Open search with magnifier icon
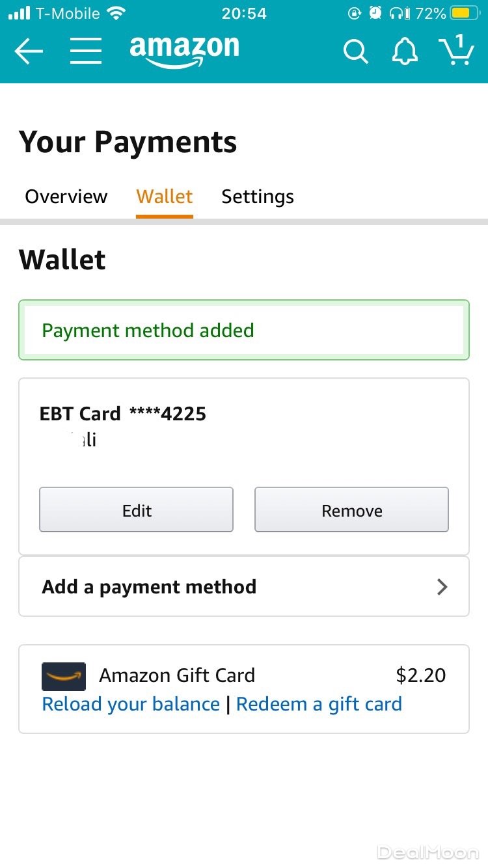 point(355,51)
